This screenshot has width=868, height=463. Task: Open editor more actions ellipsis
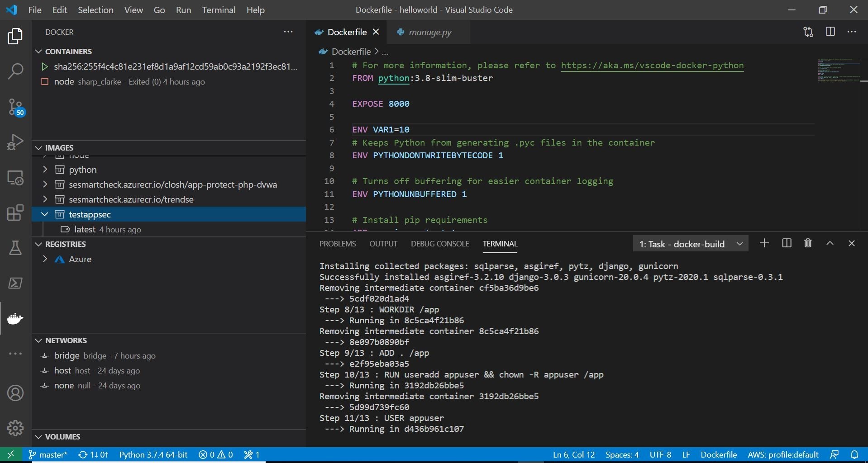click(852, 32)
